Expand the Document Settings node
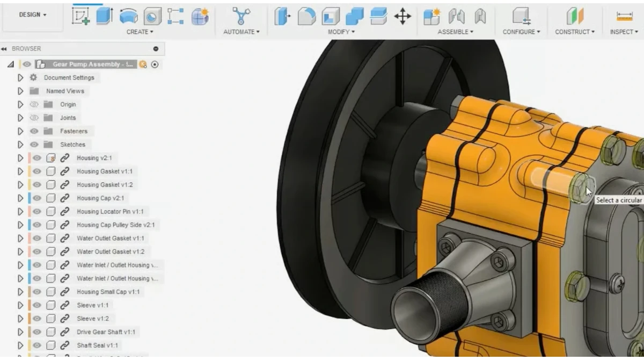Image resolution: width=644 pixels, height=360 pixels. tap(20, 78)
